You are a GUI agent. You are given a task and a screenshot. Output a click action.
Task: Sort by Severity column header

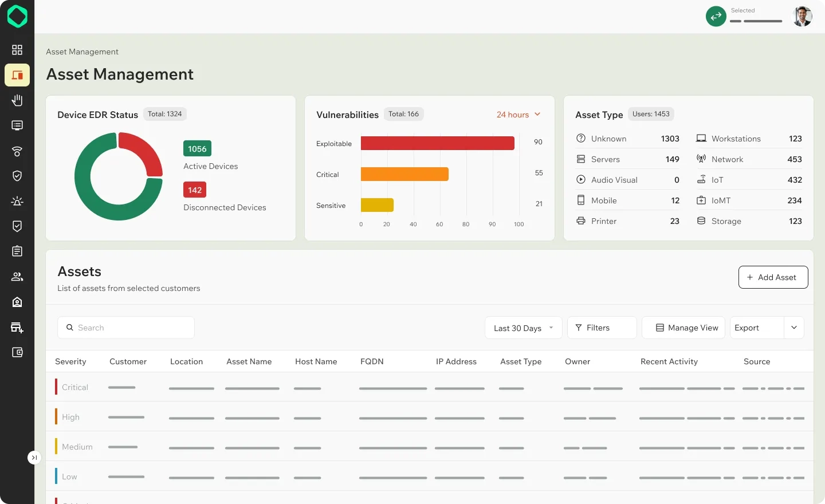70,361
